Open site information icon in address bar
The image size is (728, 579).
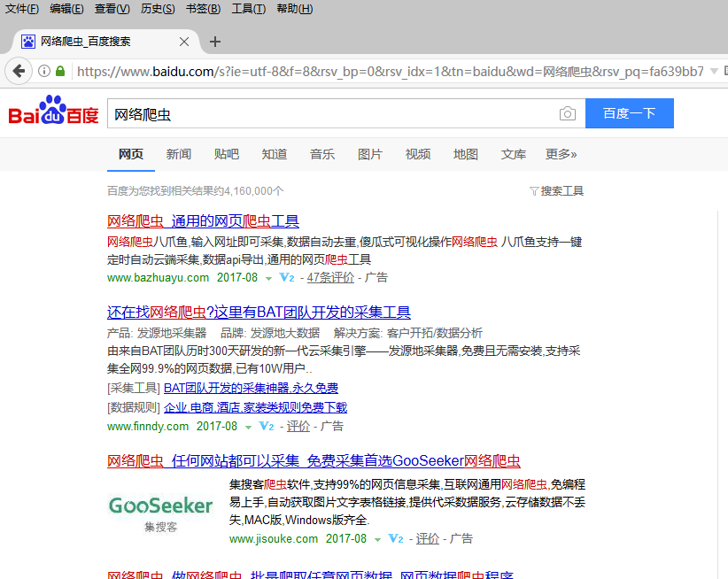point(44,71)
